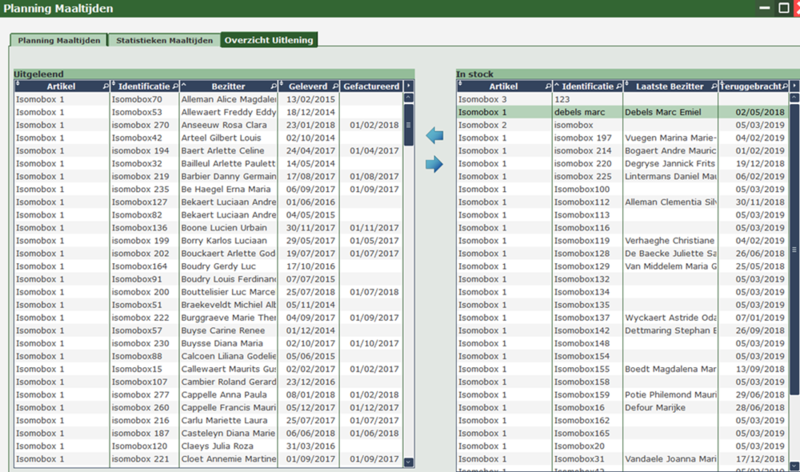This screenshot has height=472, width=800.
Task: Sort by the Teruggebracht column header
Action: pos(748,87)
